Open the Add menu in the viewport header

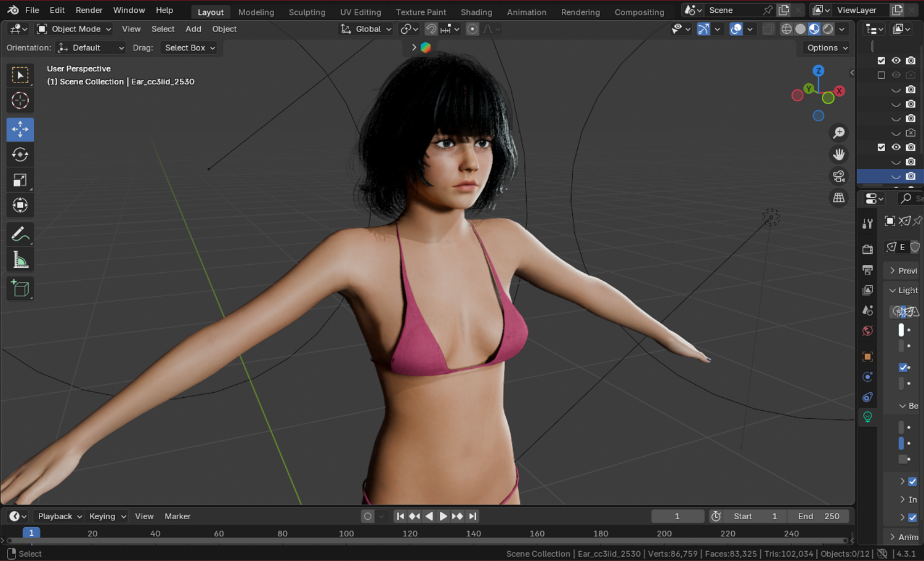(193, 29)
